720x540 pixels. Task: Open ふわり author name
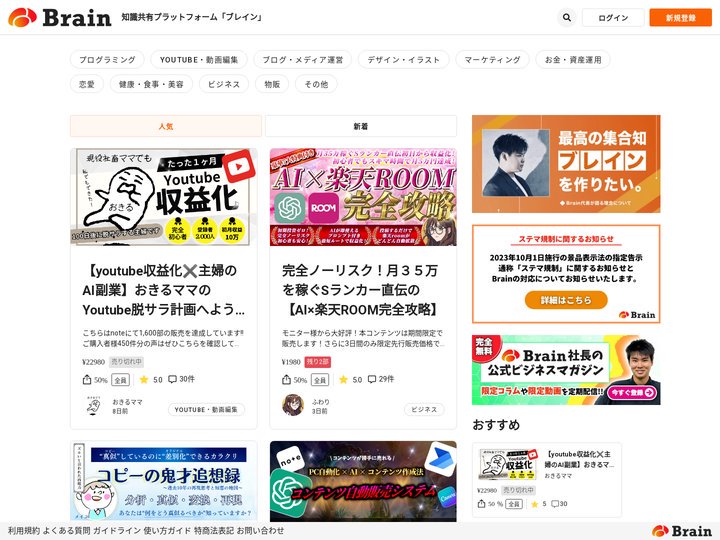coord(321,402)
